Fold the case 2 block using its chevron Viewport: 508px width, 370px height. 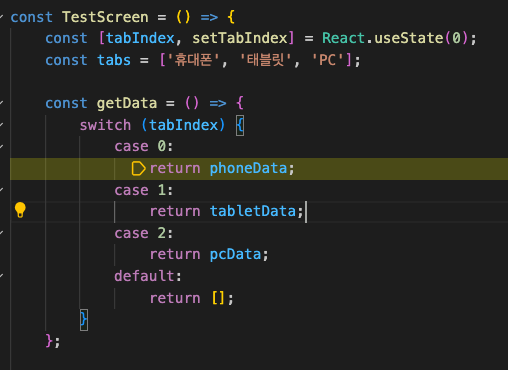[x=2, y=232]
